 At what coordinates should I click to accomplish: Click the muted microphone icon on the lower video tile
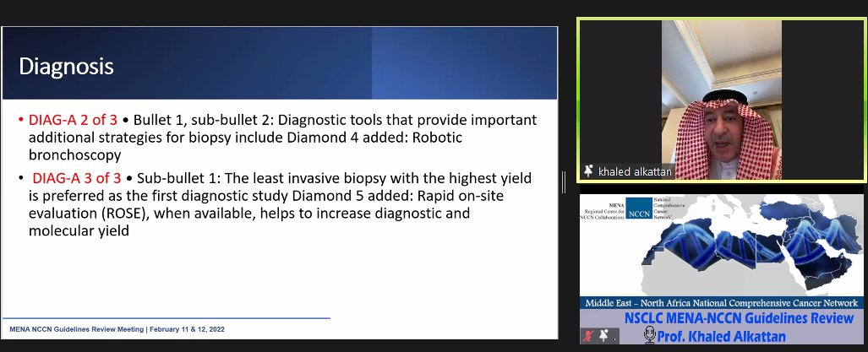(590, 335)
